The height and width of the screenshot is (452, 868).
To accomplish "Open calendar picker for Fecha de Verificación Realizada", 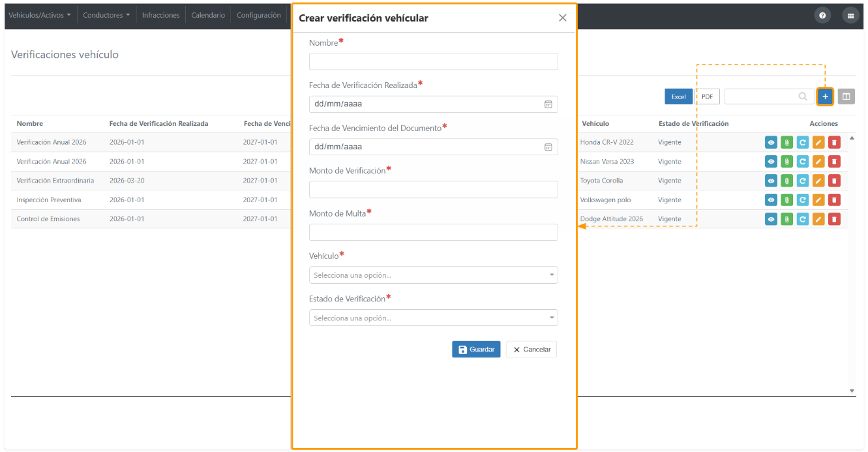I will (x=548, y=104).
